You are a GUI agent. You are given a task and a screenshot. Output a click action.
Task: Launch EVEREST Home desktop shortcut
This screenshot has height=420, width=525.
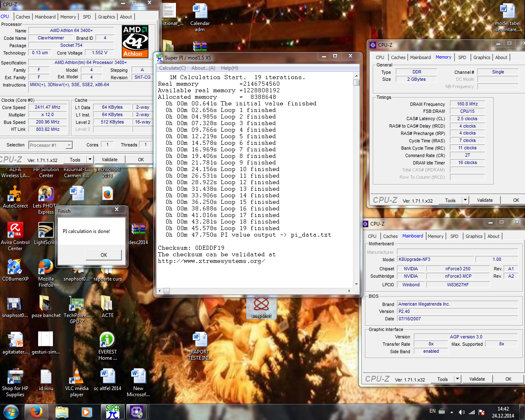(107, 346)
